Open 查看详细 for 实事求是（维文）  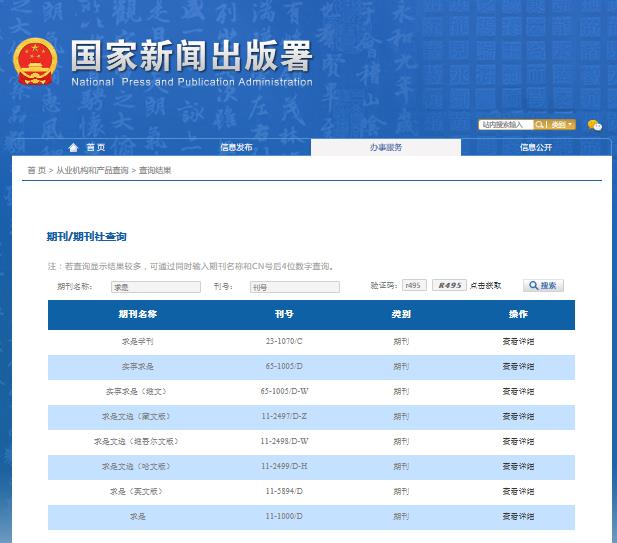518,392
